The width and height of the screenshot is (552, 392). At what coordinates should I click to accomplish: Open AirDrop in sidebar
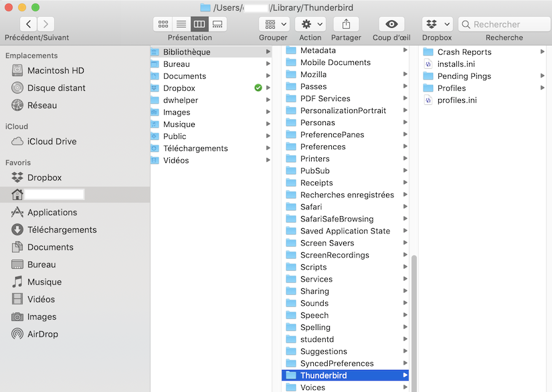[x=75, y=334]
